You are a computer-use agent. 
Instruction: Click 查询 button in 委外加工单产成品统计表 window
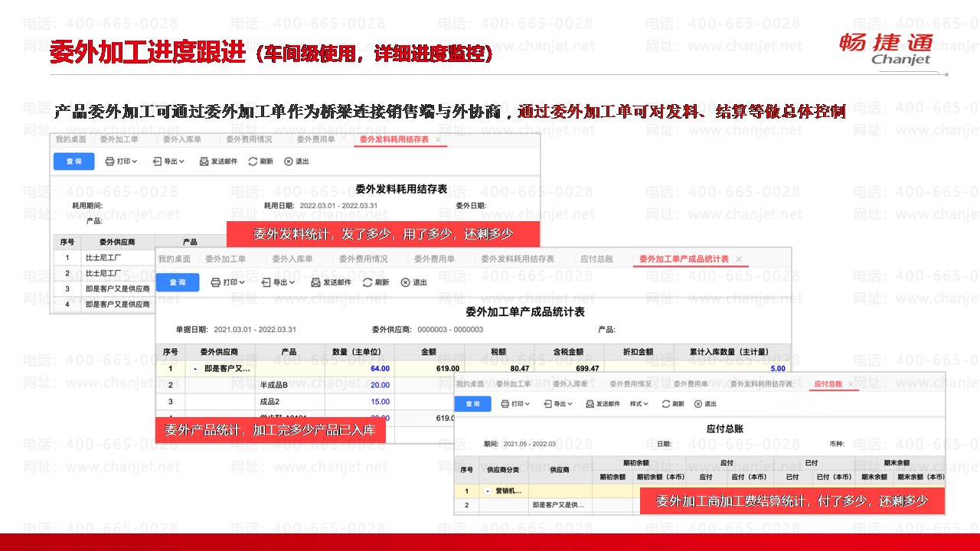178,282
